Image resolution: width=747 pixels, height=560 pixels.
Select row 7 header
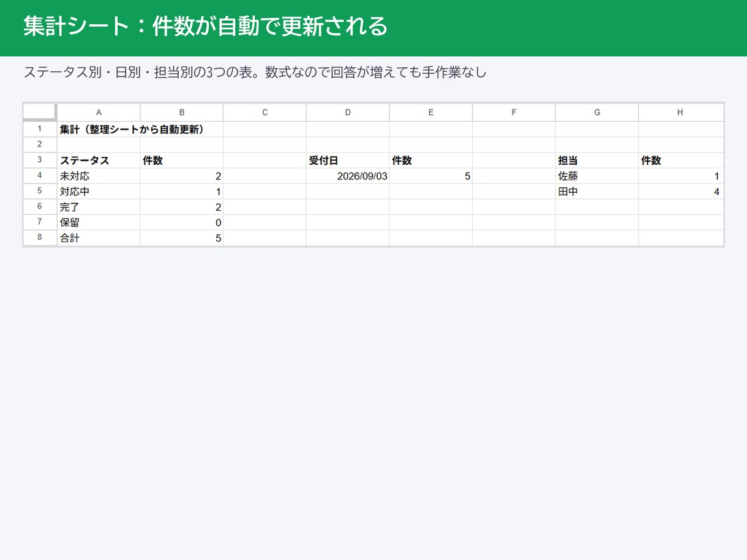40,222
